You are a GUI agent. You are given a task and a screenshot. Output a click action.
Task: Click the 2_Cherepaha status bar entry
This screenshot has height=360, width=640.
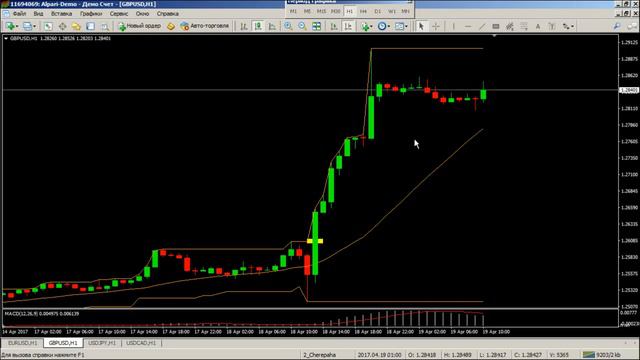[x=320, y=355]
